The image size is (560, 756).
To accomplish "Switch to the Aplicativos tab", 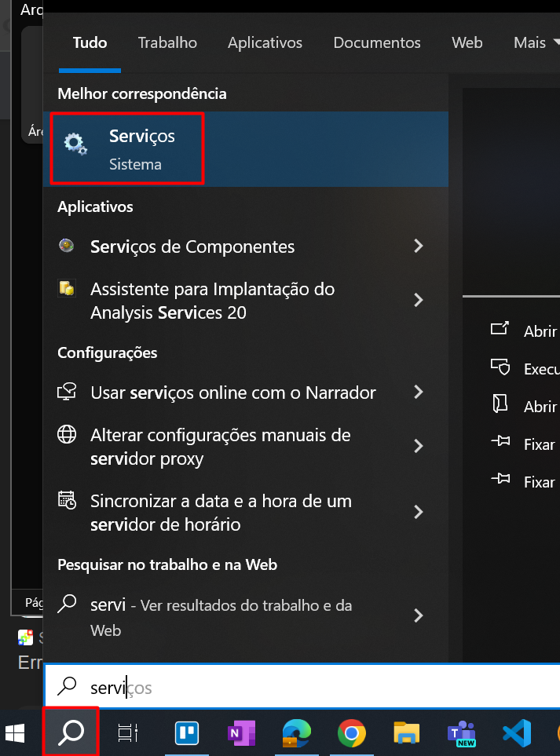I will click(265, 42).
